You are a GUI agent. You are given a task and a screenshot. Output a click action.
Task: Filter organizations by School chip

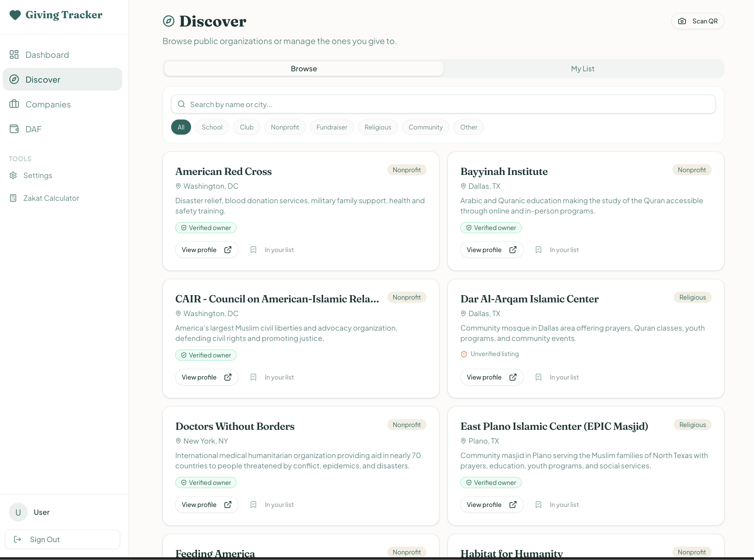(212, 127)
